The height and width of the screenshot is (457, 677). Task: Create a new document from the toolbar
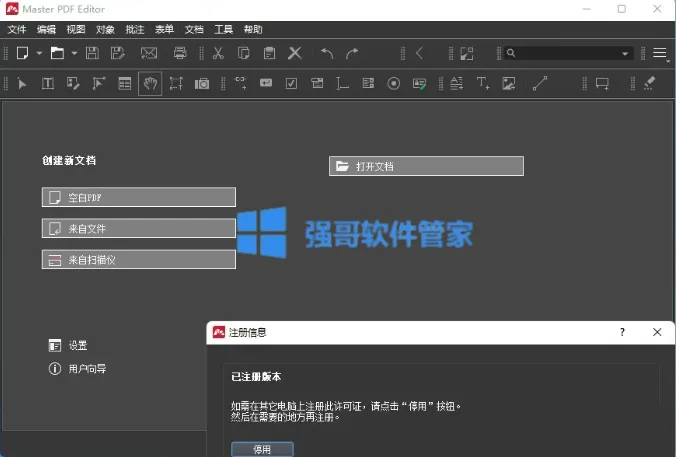coord(22,53)
